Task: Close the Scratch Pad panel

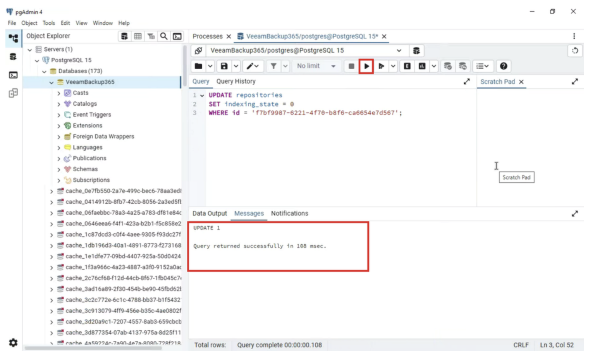Action: coord(521,82)
